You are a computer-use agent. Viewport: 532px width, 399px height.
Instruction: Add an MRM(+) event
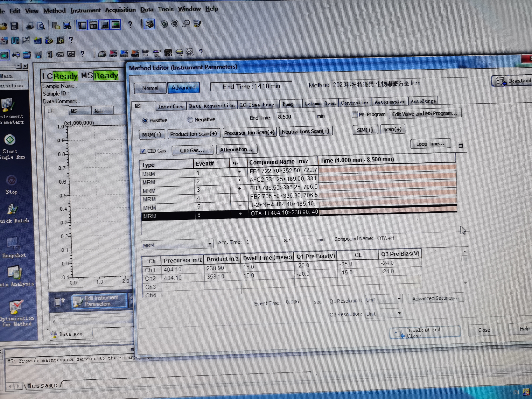coord(152,135)
